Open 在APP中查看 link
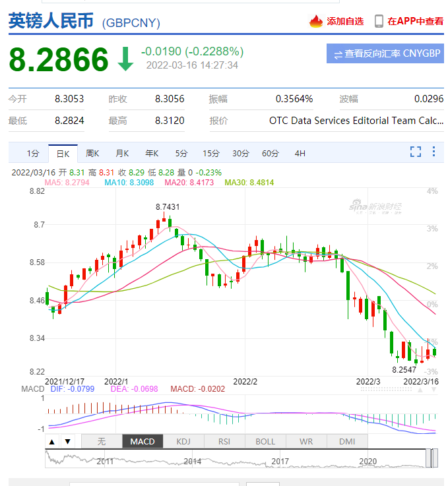This screenshot has height=486, width=448. pyautogui.click(x=416, y=21)
